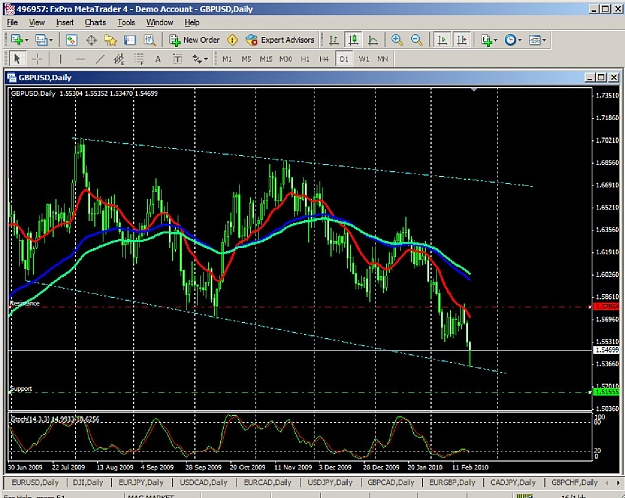Open the Data Window crosshair-circle icon

coord(91,40)
